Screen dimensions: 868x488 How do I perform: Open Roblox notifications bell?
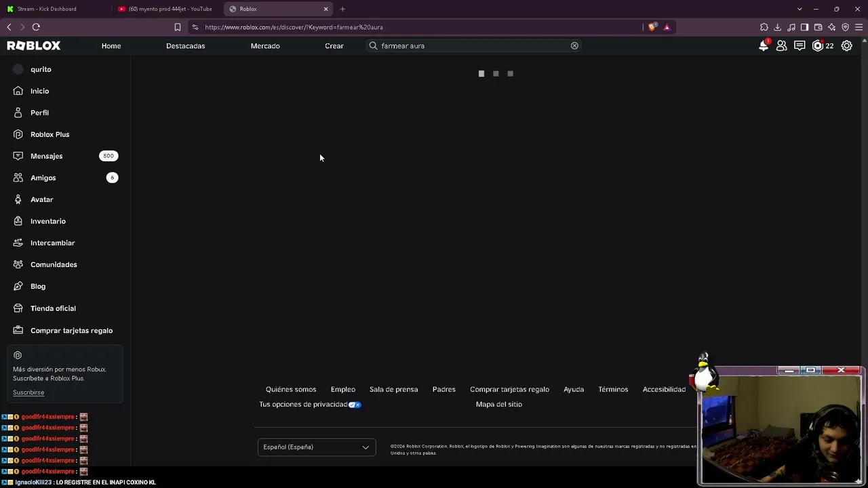click(764, 45)
